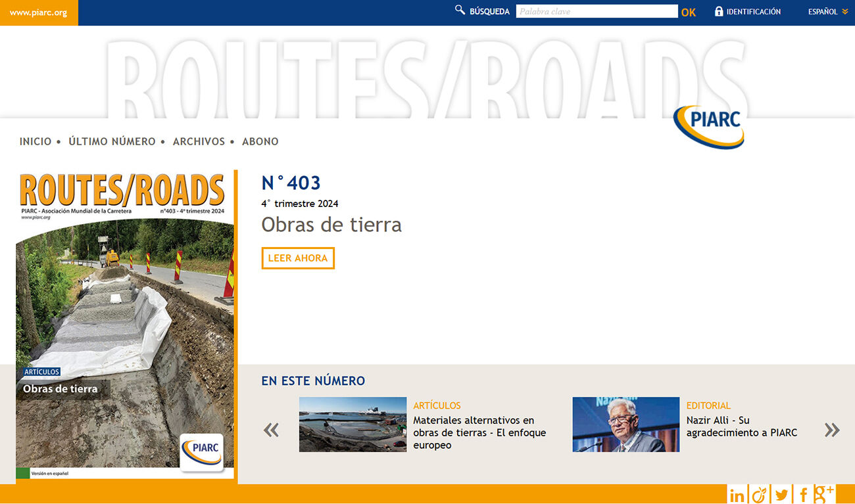The image size is (855, 504).
Task: Click the IDENTIFICACIÓN login link
Action: point(754,12)
